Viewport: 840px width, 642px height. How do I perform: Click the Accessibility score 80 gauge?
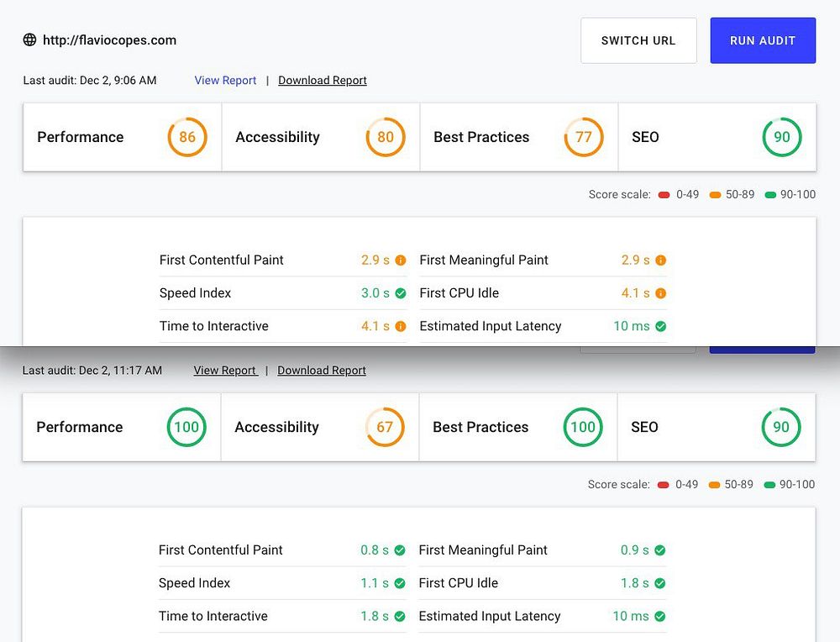click(x=386, y=137)
